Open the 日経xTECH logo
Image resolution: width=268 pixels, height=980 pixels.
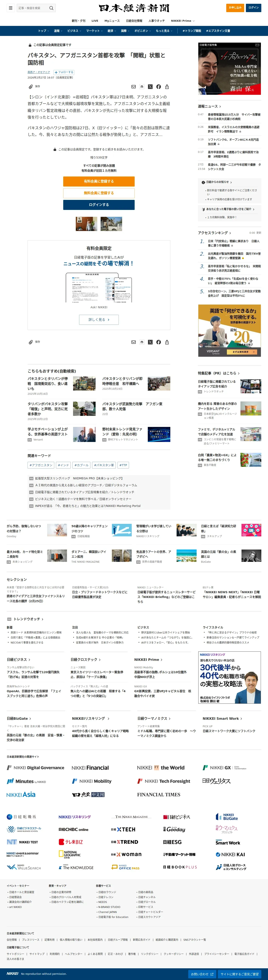(123, 829)
